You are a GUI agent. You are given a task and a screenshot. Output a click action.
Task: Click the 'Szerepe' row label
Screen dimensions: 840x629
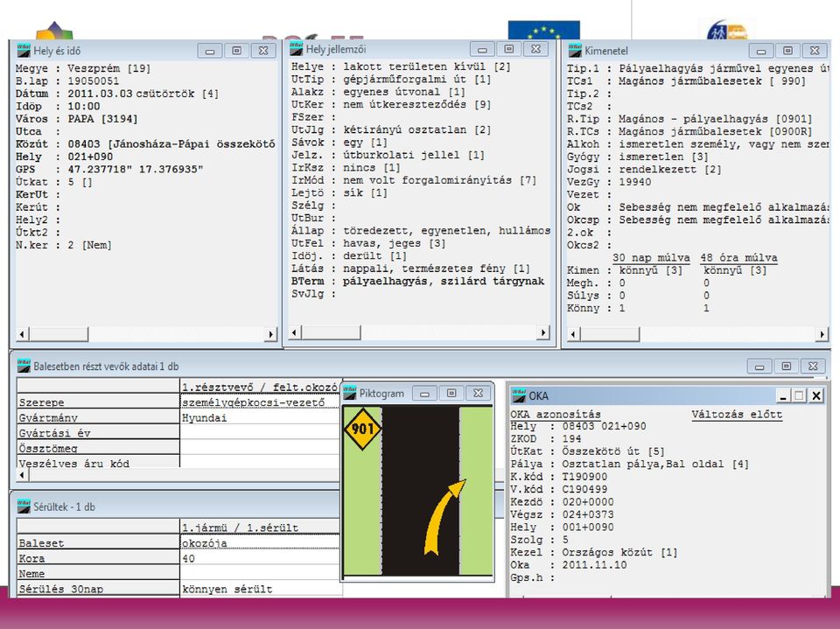(98, 402)
